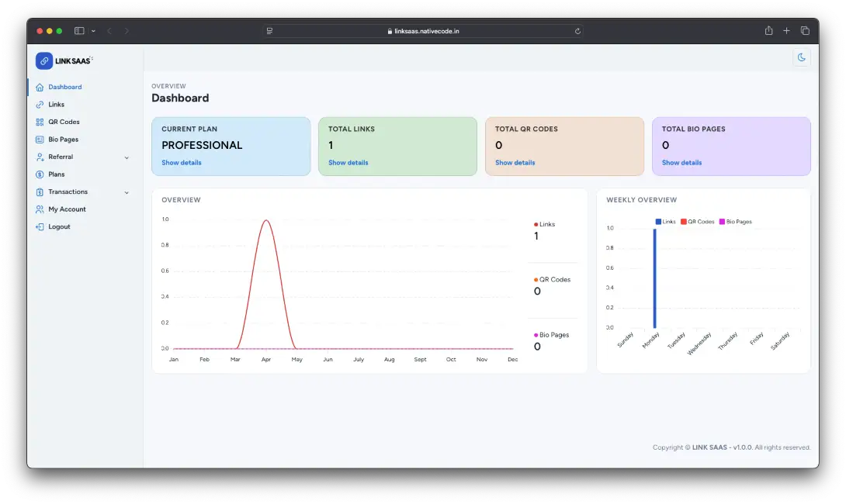Click the Logout icon in sidebar

coord(40,227)
